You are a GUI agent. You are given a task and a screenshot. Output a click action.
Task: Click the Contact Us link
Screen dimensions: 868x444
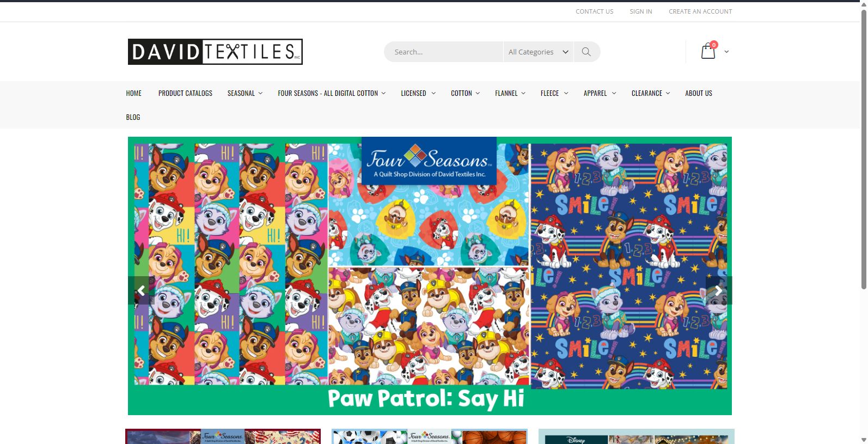tap(595, 11)
